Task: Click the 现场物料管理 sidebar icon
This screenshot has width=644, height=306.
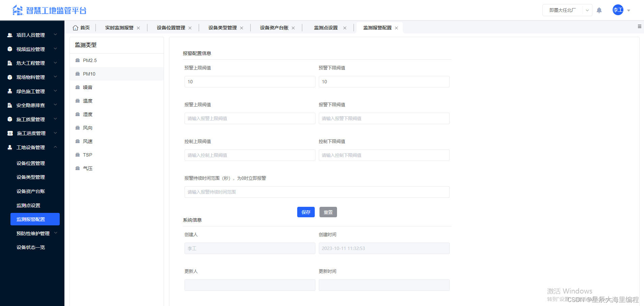Action: point(10,77)
